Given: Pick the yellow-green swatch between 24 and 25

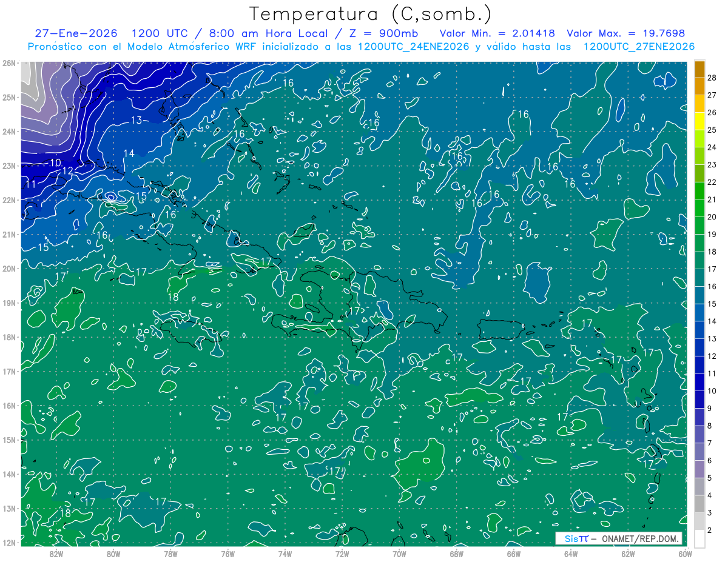Looking at the screenshot, I should coord(699,138).
